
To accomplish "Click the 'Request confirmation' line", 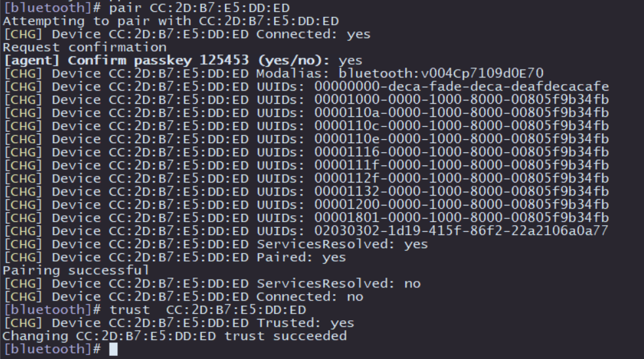I will click(85, 47).
